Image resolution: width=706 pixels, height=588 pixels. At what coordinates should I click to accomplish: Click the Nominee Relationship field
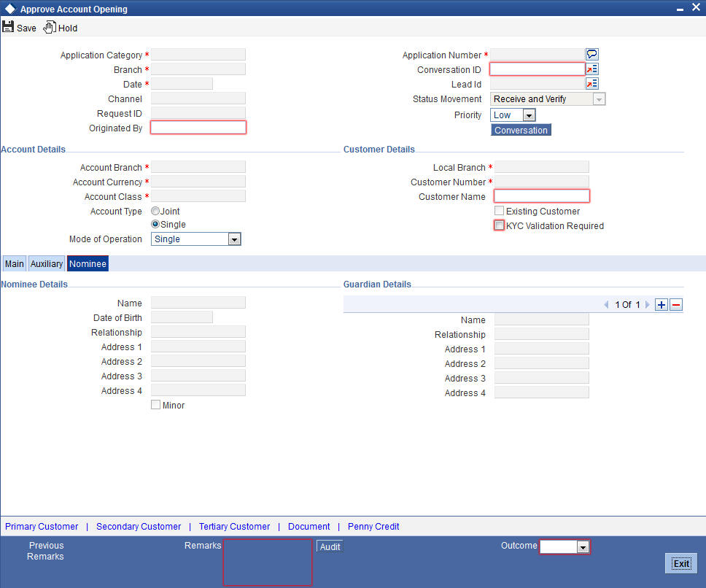198,332
